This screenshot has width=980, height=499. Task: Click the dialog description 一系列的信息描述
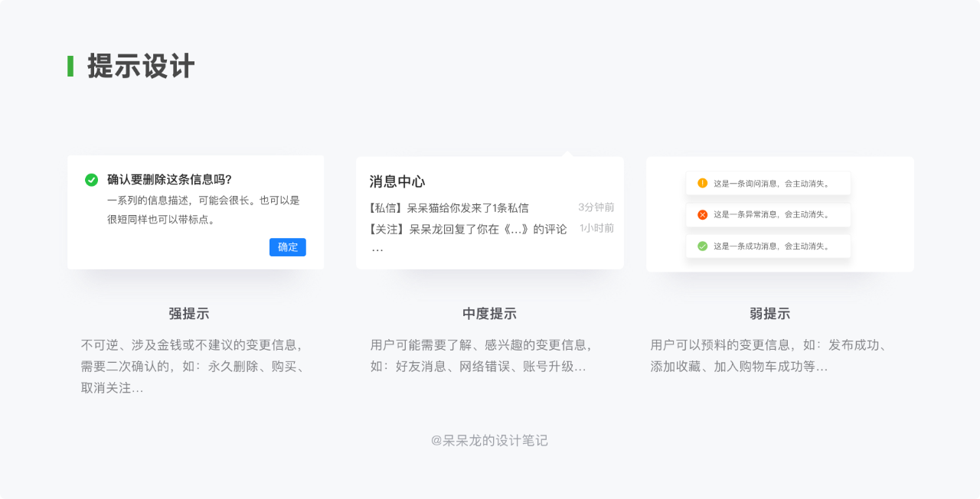point(204,210)
